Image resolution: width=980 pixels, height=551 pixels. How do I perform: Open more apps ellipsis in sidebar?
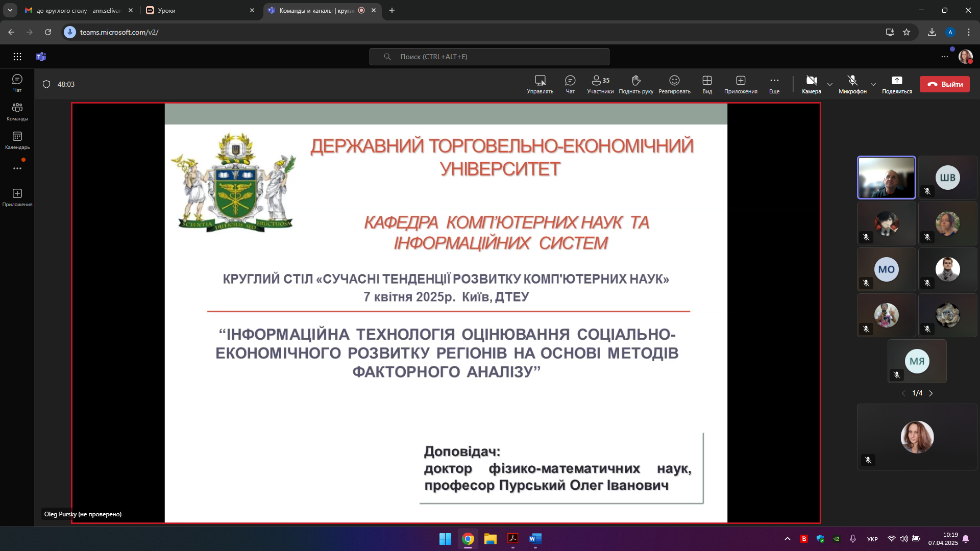point(17,168)
